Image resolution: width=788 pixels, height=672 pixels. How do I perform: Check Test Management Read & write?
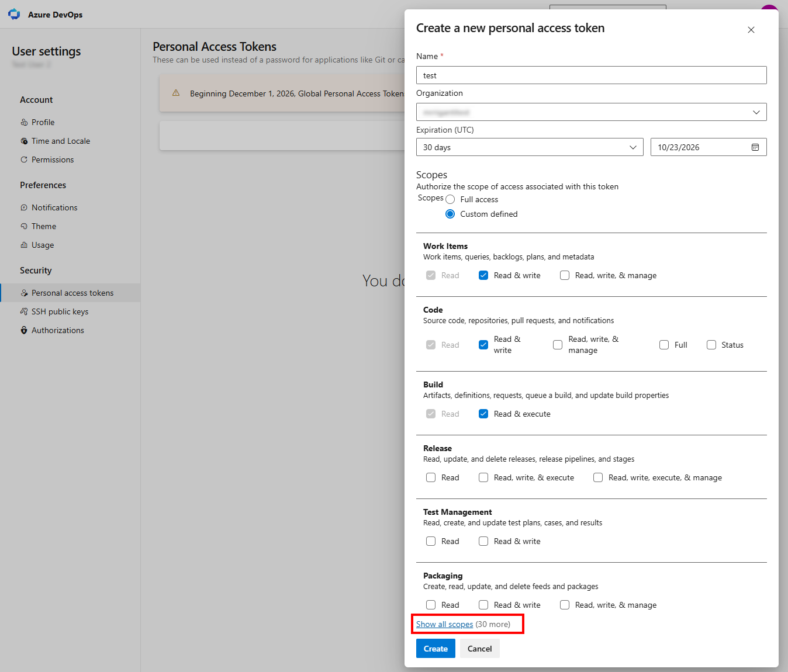tap(483, 541)
